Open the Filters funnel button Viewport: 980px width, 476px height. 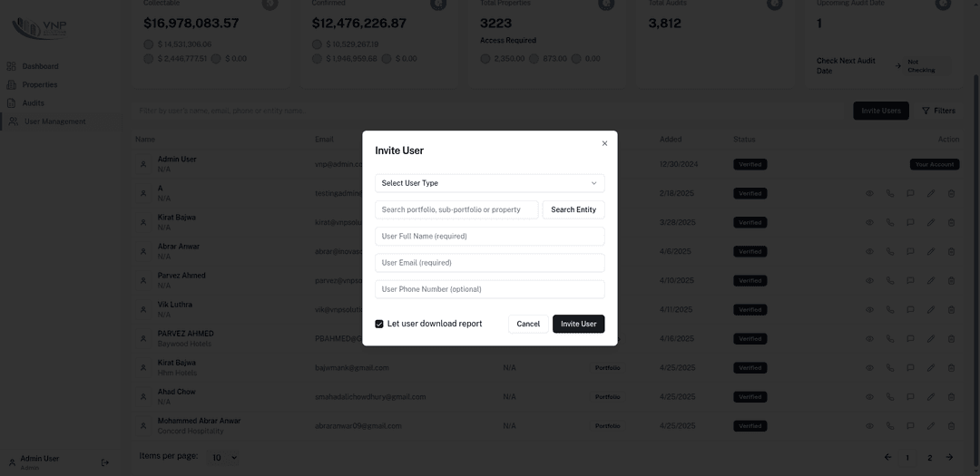(x=939, y=111)
